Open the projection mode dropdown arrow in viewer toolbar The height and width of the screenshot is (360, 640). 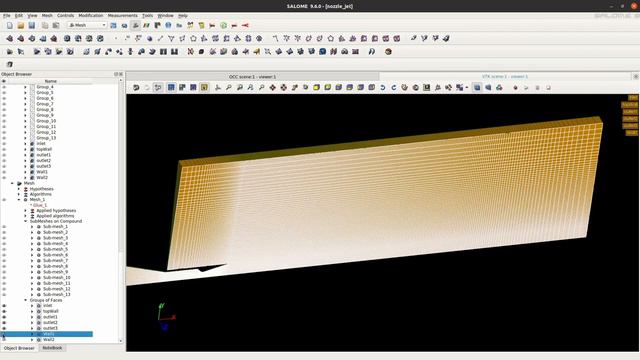click(467, 87)
